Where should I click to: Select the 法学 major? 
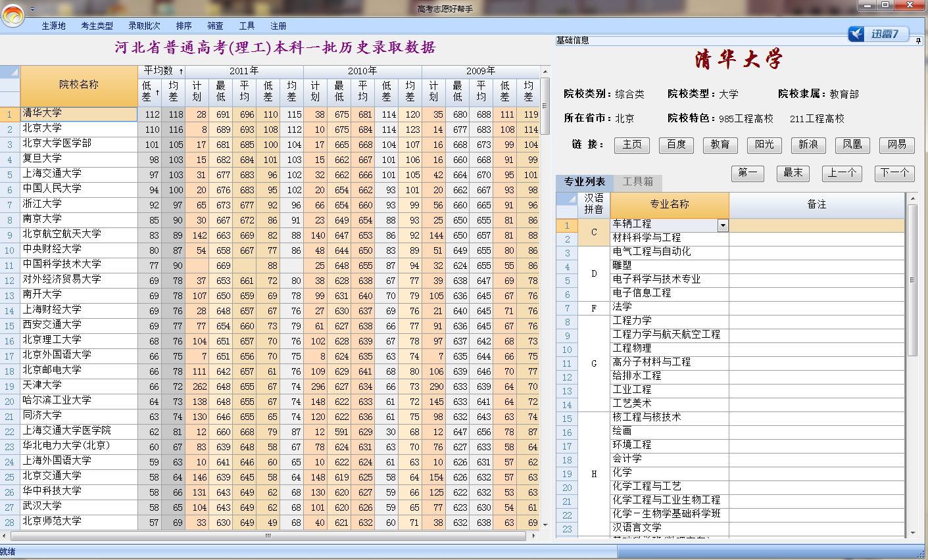click(670, 307)
